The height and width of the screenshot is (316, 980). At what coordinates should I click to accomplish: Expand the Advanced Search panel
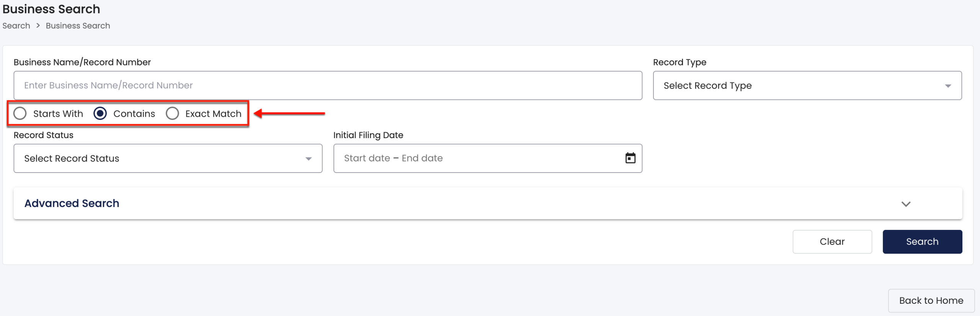click(488, 204)
